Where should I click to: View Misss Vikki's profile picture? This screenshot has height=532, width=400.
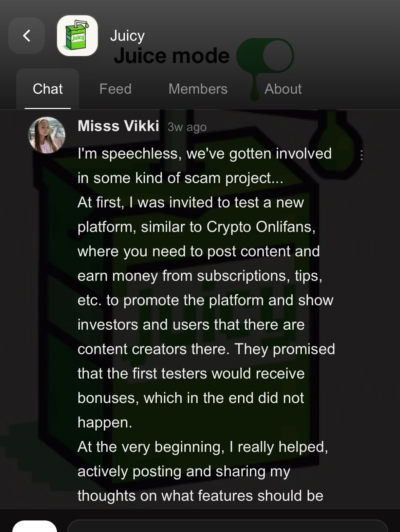(47, 135)
